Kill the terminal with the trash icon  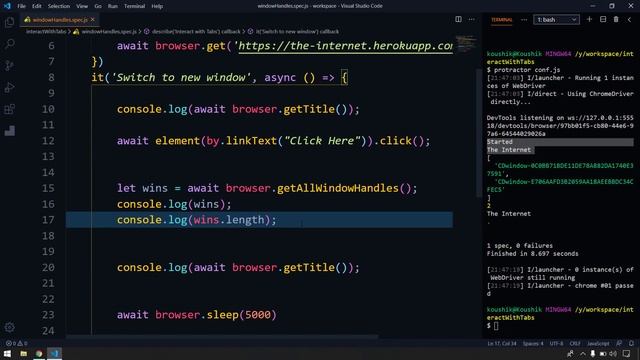point(616,19)
